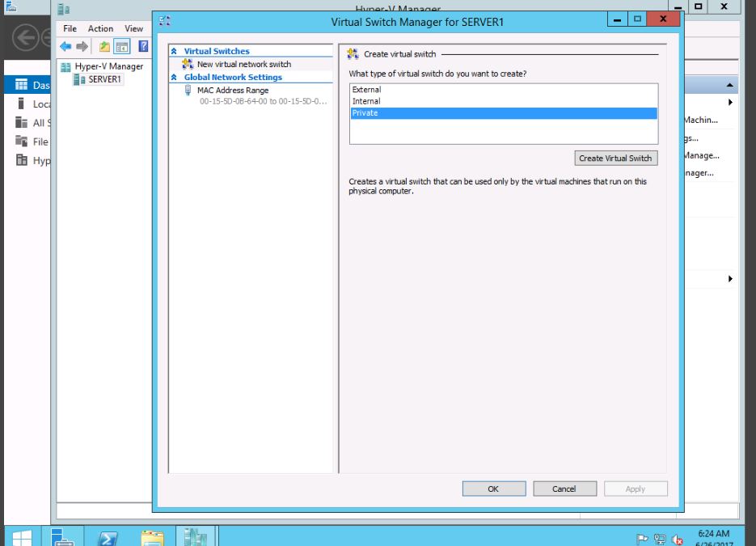The height and width of the screenshot is (546, 756).
Task: Maximize the Hyper-V Manager window
Action: coord(698,6)
